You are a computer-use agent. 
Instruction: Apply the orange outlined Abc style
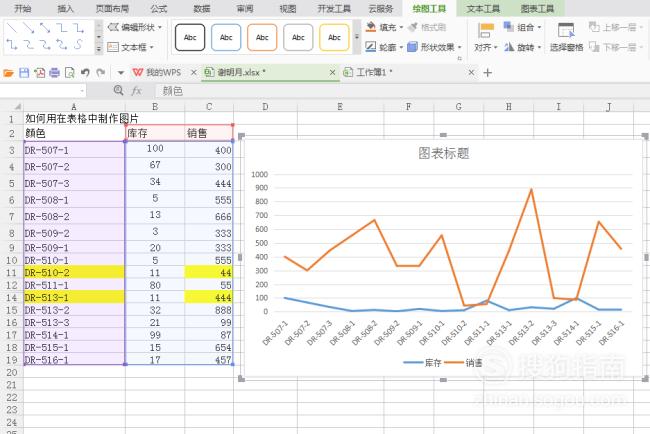262,37
